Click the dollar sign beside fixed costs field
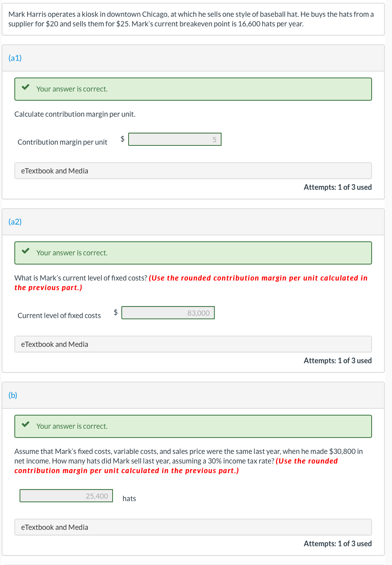The width and height of the screenshot is (392, 565). pos(115,312)
